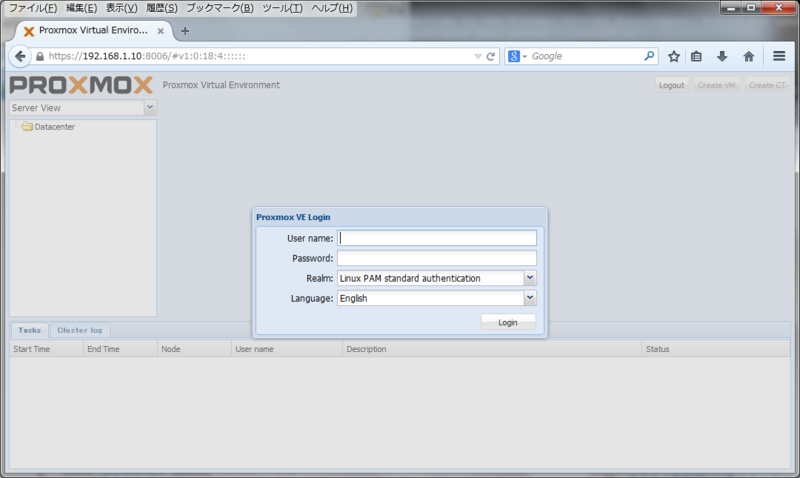800x478 pixels.
Task: Click the padlock site security icon
Action: 40,57
